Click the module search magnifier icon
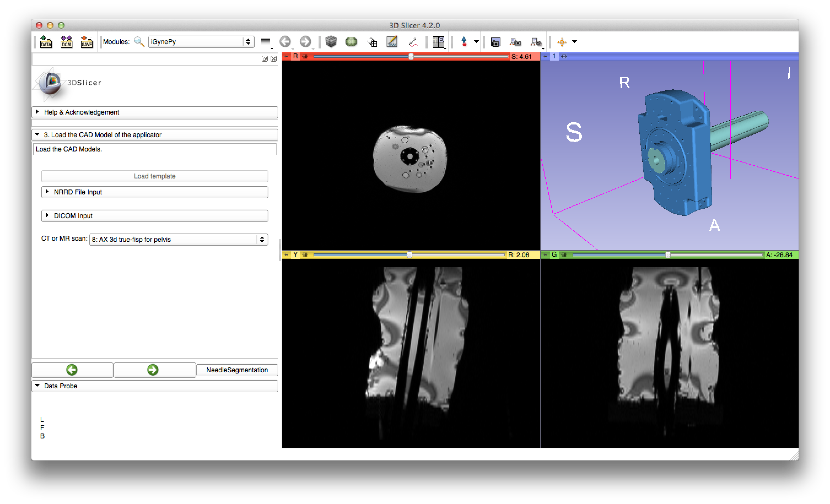This screenshot has height=504, width=830. (x=139, y=42)
